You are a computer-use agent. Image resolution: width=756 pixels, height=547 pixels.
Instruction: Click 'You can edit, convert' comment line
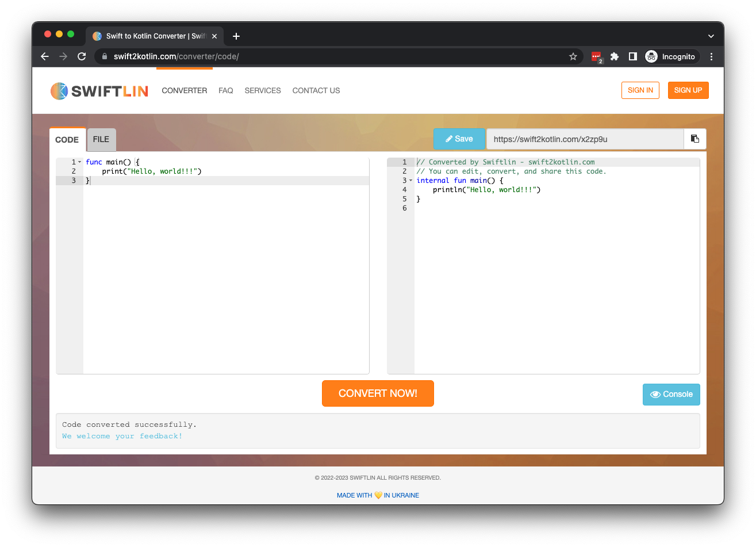(x=511, y=171)
